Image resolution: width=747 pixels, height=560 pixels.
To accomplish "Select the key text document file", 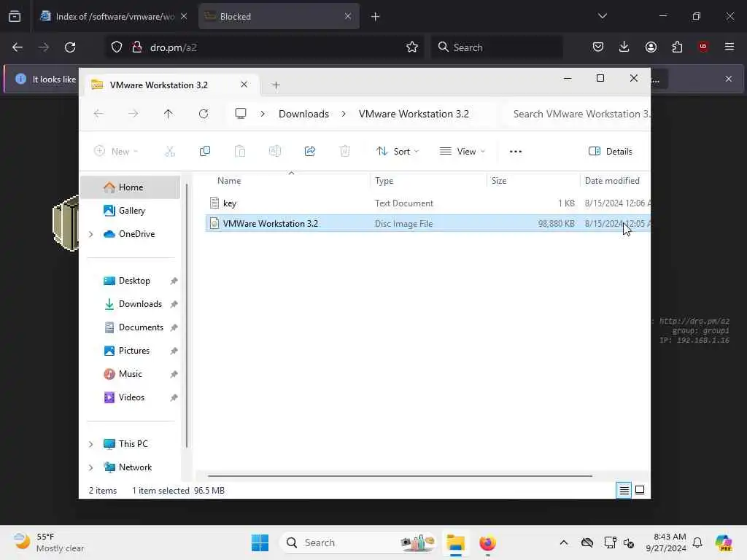I will 427,203.
